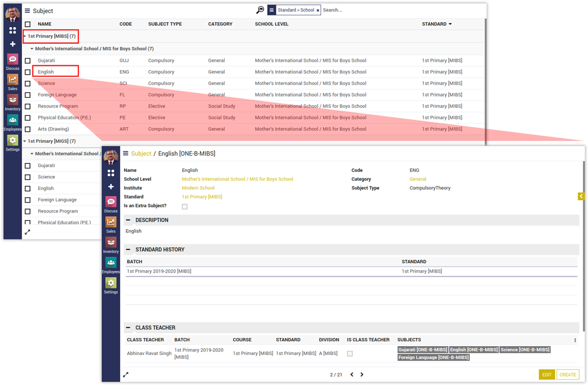588x385 pixels.
Task: Open the kebab menu in Class Teacher table
Action: [575, 340]
